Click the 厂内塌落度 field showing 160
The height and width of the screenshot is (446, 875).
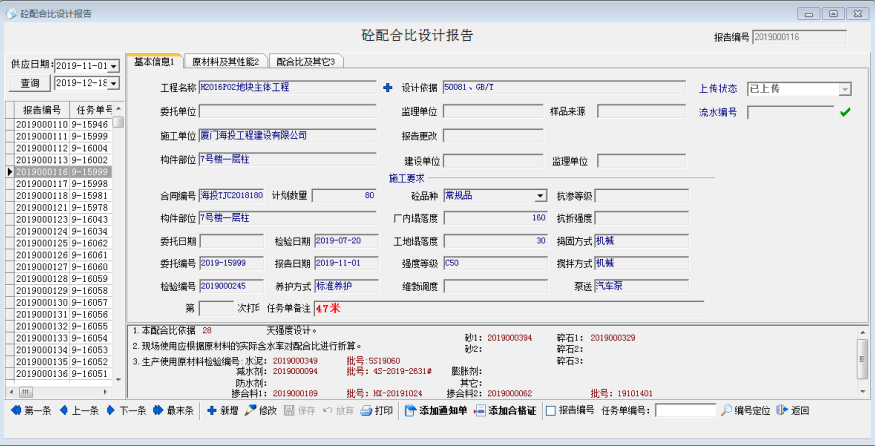[x=496, y=218]
